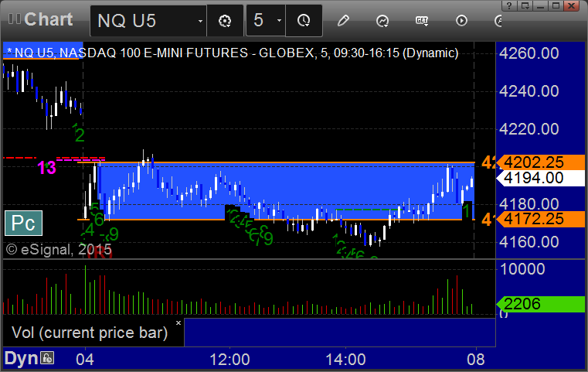Viewport: 588px width, 372px height.
Task: Click the Dyn scaling mode label
Action: (22, 358)
